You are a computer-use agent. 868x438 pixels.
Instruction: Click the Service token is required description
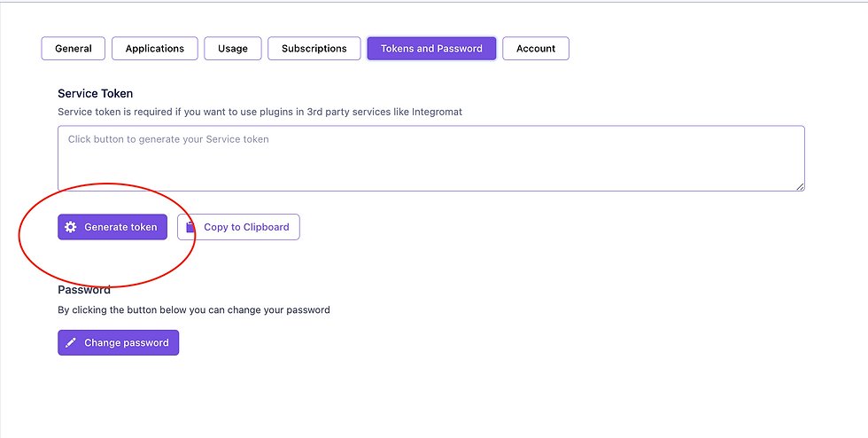[260, 112]
